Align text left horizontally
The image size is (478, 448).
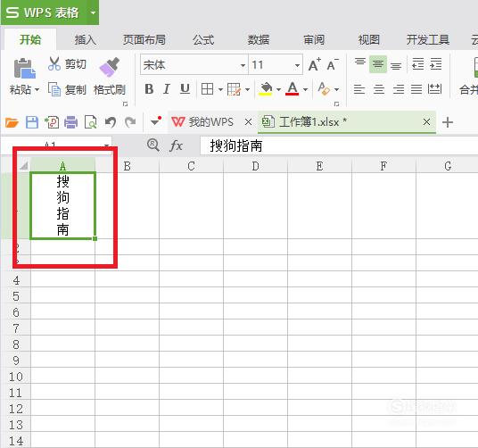pos(359,89)
